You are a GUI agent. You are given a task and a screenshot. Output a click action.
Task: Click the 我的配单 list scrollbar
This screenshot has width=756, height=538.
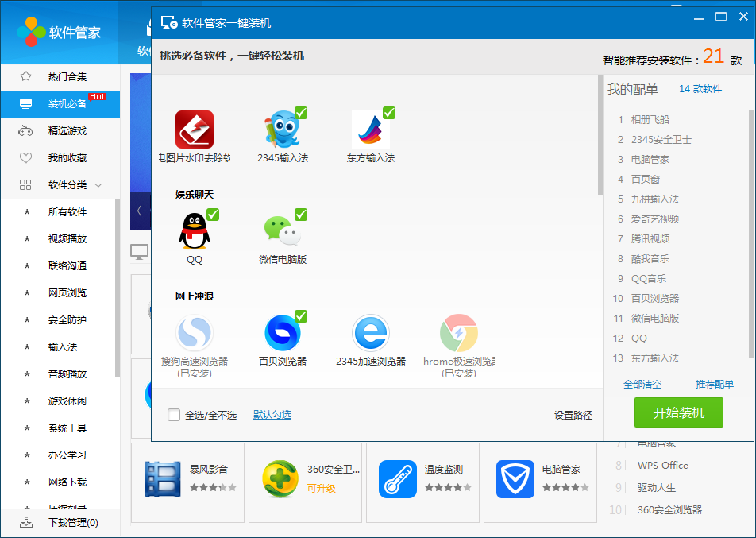point(750,234)
